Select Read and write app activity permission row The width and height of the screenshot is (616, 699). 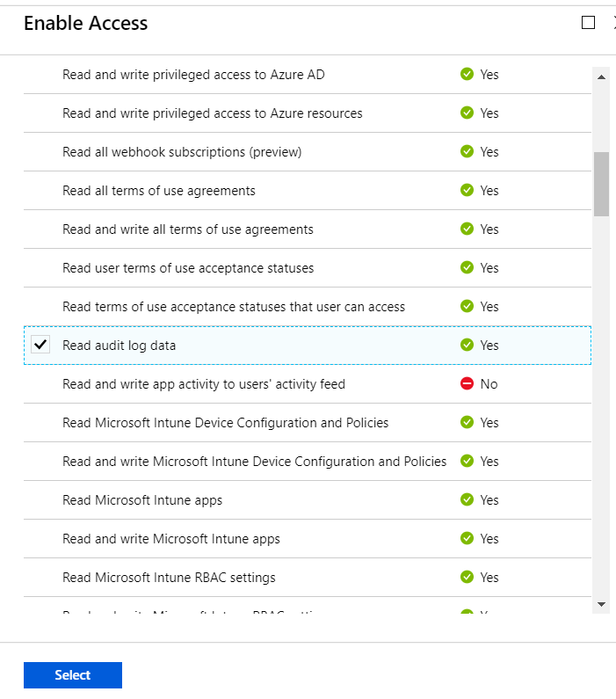click(203, 384)
